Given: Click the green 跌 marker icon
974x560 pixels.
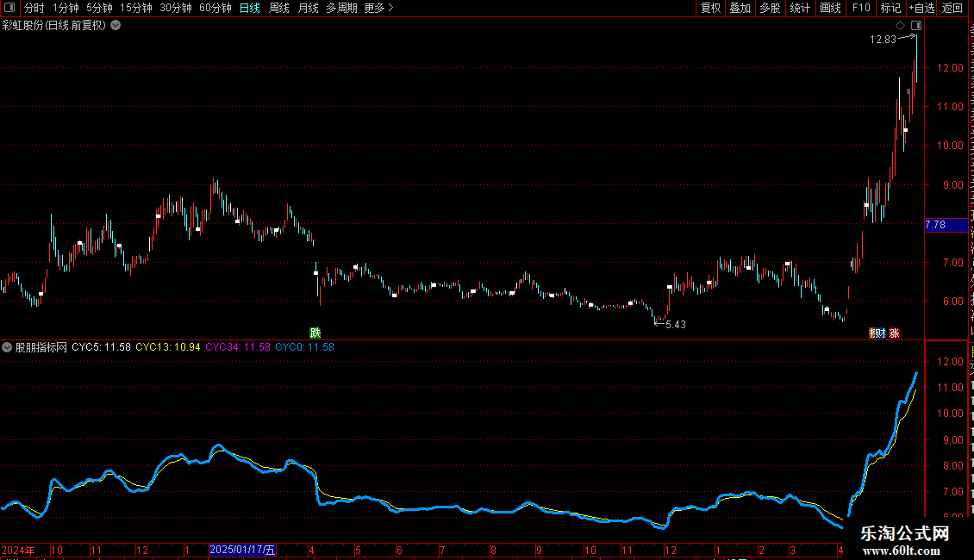Looking at the screenshot, I should pyautogui.click(x=315, y=333).
